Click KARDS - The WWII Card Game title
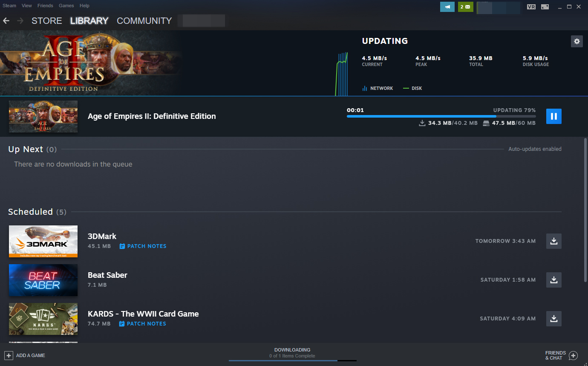 click(x=143, y=314)
